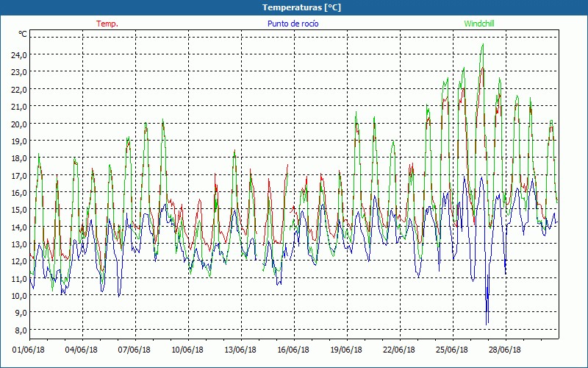
Task: Click the Temperaturas [°C] chart title
Action: tap(301, 7)
